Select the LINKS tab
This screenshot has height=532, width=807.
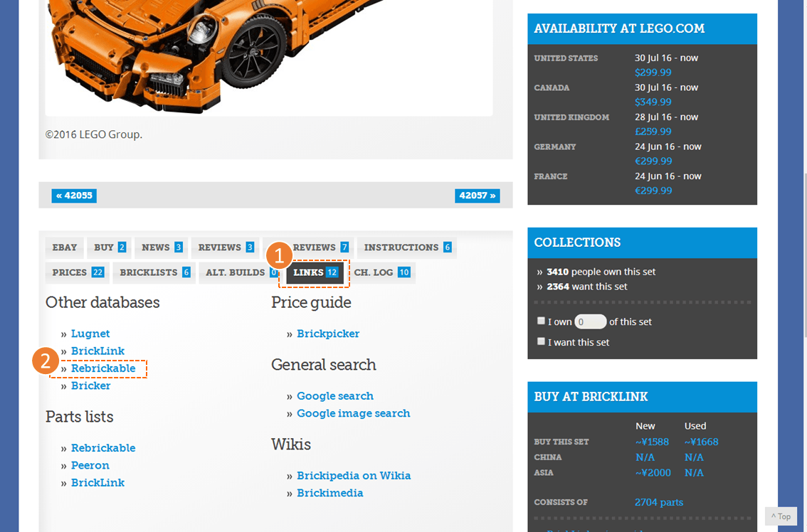click(315, 272)
